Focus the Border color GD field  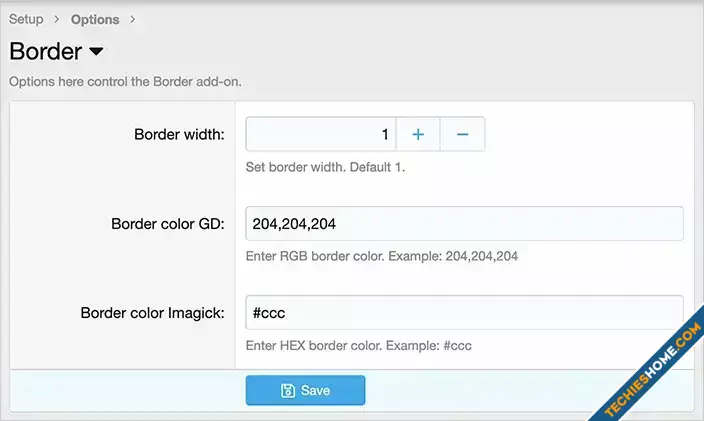click(x=464, y=224)
